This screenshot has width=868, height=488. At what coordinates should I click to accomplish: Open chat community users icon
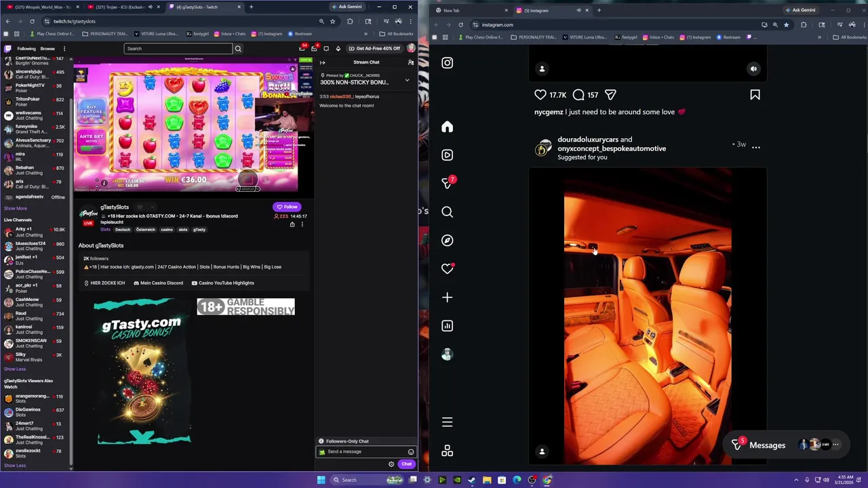410,62
